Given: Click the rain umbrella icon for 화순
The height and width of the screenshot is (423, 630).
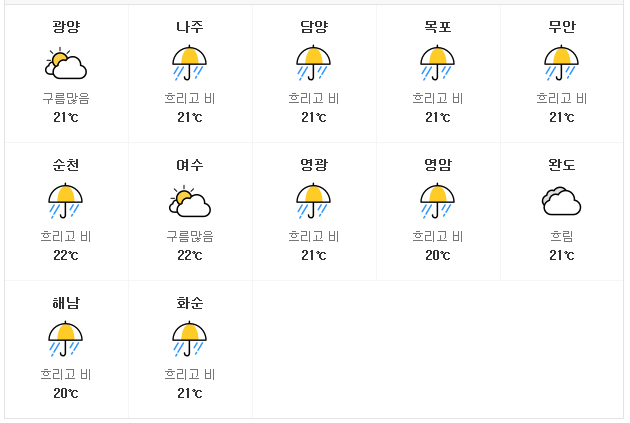Looking at the screenshot, I should 190,339.
